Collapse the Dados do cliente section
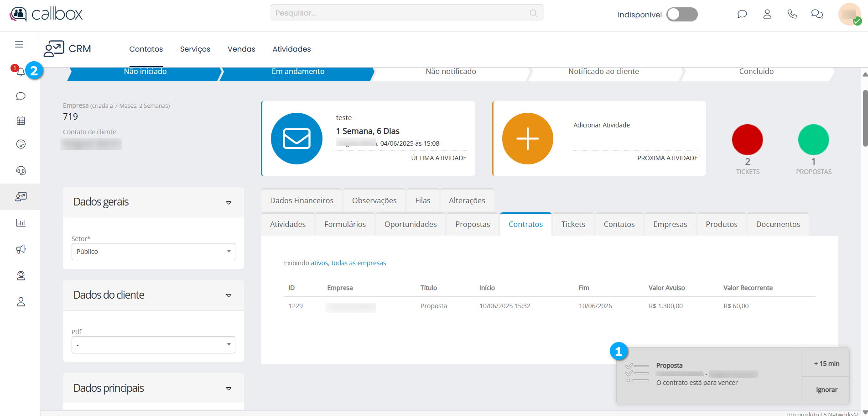 (x=229, y=295)
